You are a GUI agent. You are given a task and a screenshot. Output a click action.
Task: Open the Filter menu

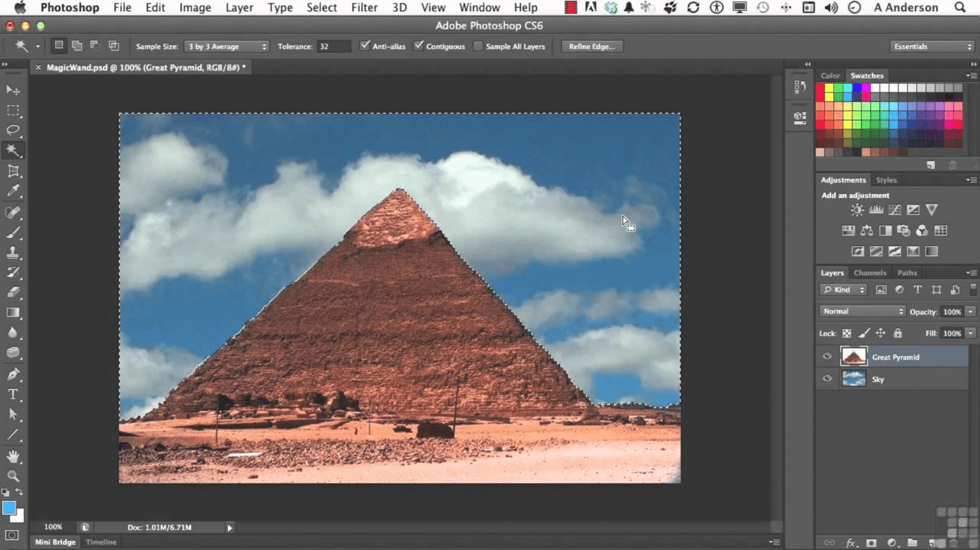pos(364,7)
